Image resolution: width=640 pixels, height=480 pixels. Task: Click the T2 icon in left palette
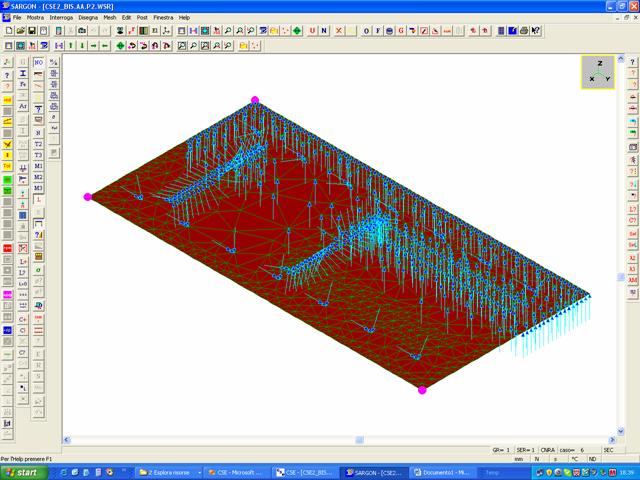(39, 144)
